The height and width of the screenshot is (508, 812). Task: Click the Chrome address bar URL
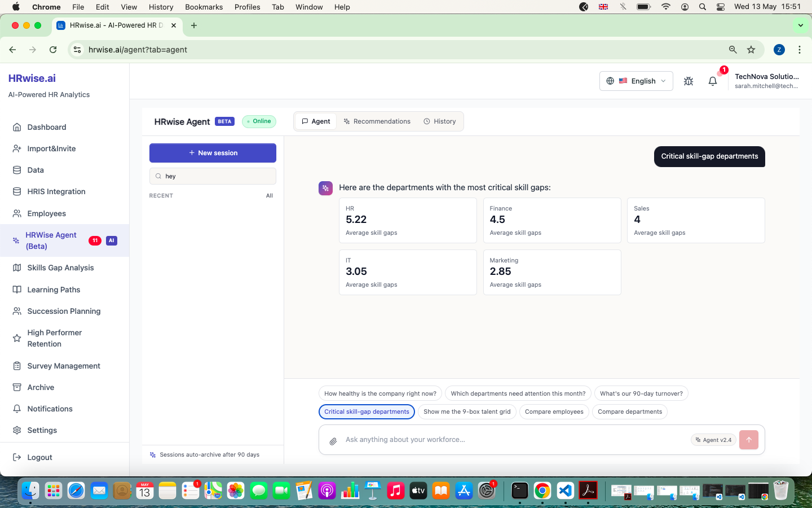[x=138, y=50]
